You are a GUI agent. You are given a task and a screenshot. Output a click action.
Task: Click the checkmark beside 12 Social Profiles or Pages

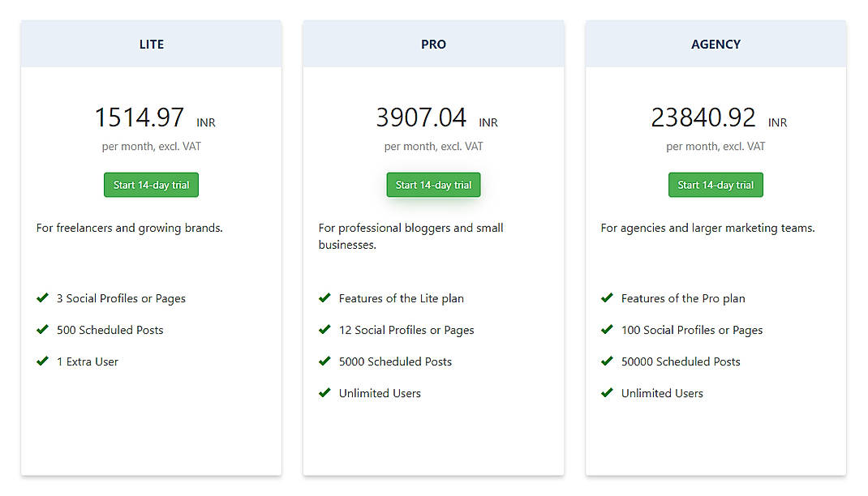(325, 330)
